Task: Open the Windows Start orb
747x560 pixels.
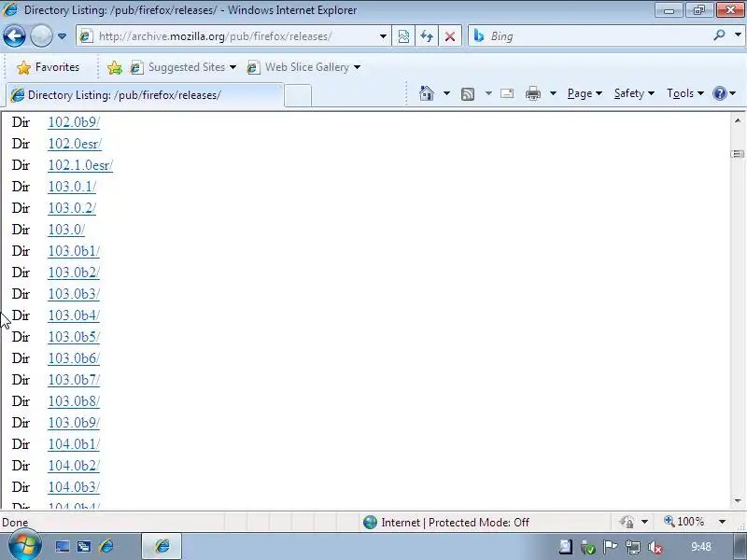Action: (24, 546)
